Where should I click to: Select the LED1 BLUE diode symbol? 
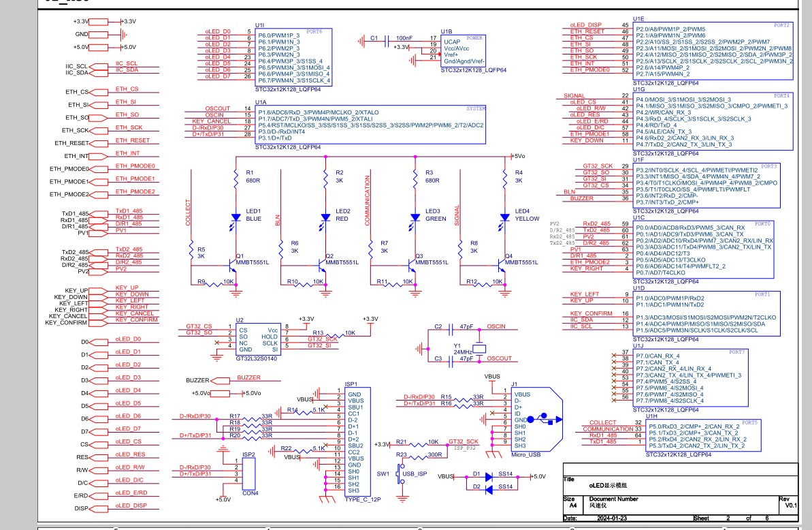[236, 218]
